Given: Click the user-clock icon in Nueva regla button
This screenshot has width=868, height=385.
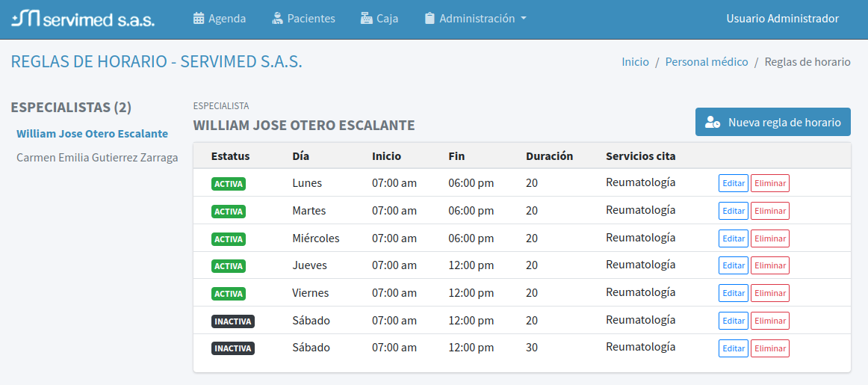Looking at the screenshot, I should 713,123.
